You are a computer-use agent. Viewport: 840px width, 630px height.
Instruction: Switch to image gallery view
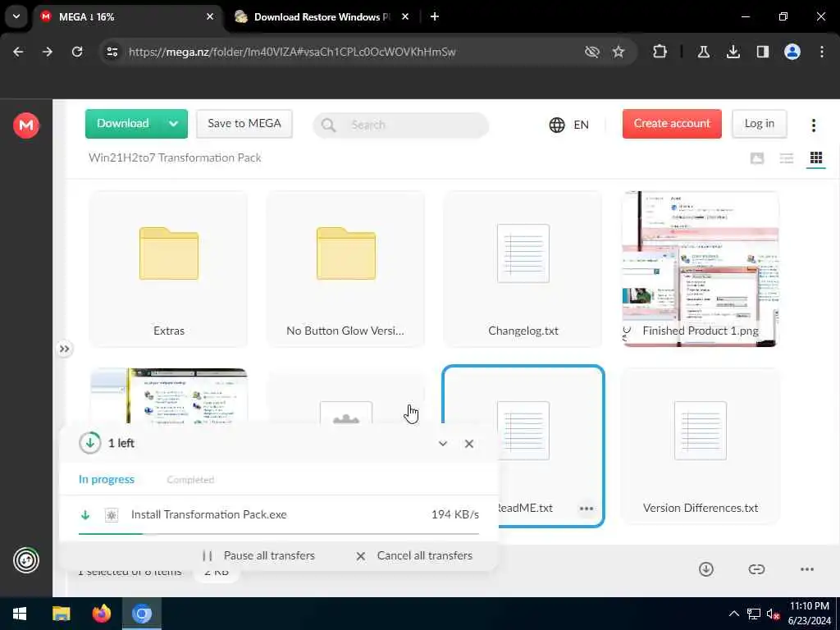756,158
